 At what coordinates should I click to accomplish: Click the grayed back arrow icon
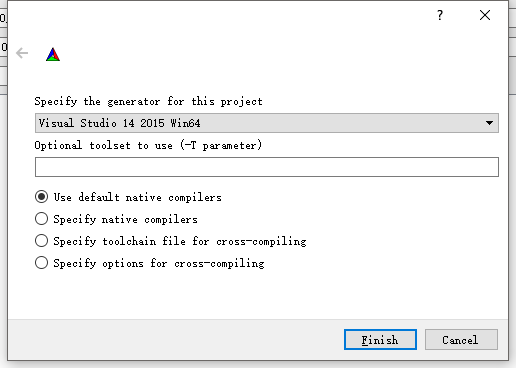point(22,53)
